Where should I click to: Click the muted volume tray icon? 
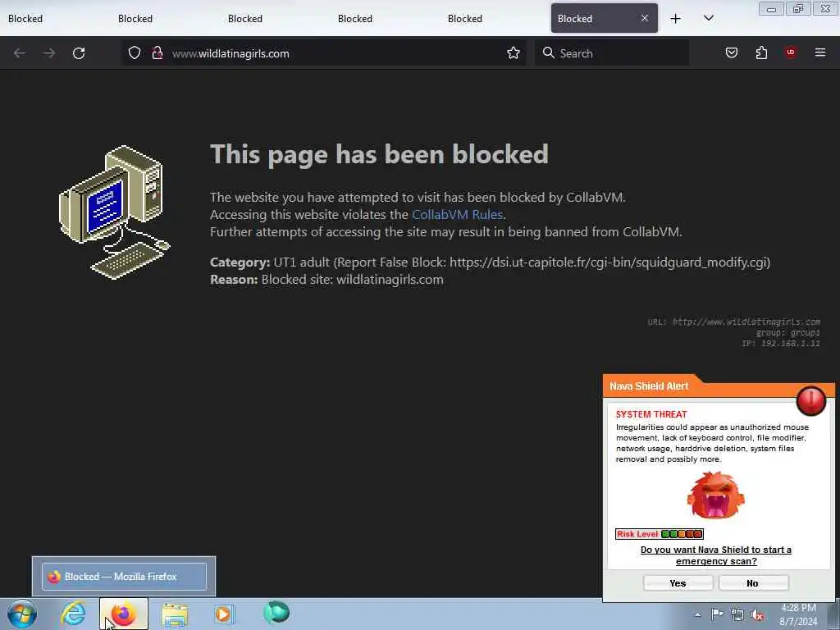[757, 615]
